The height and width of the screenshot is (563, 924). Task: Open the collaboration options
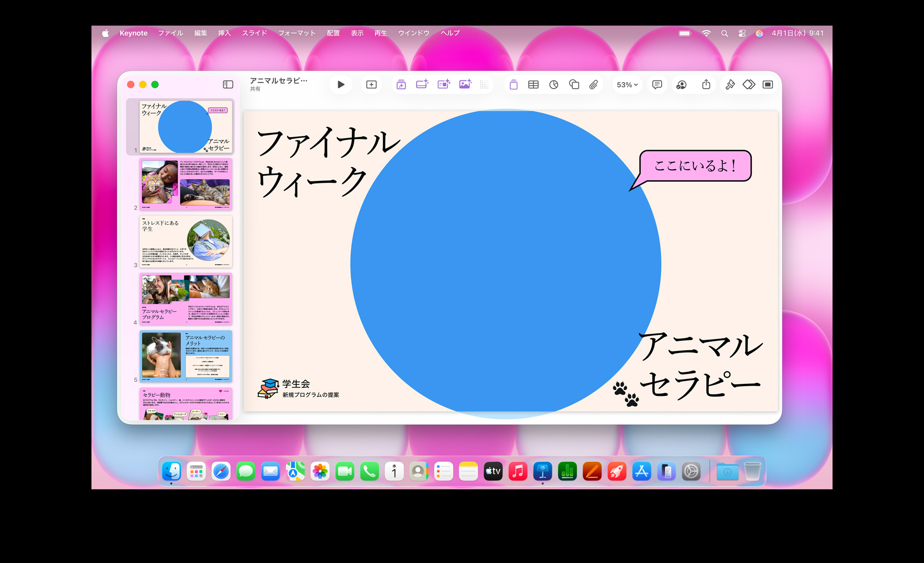[682, 85]
